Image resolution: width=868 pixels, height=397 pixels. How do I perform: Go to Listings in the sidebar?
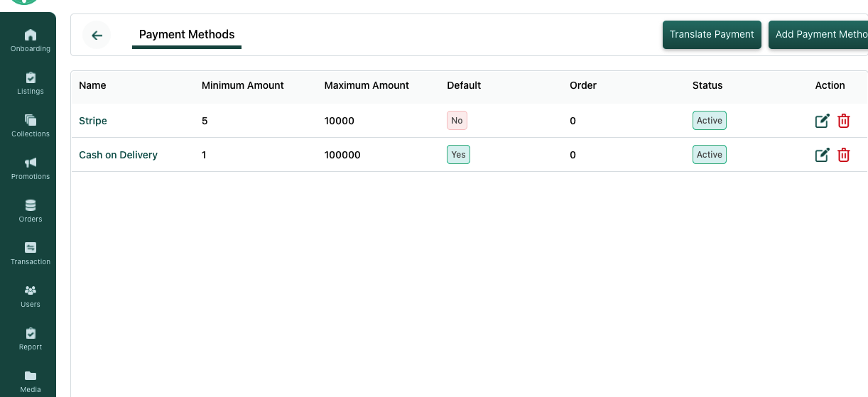point(30,78)
